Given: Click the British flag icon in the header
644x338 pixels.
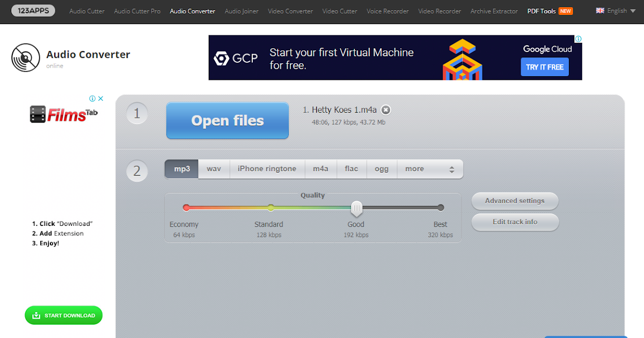Looking at the screenshot, I should 599,10.
